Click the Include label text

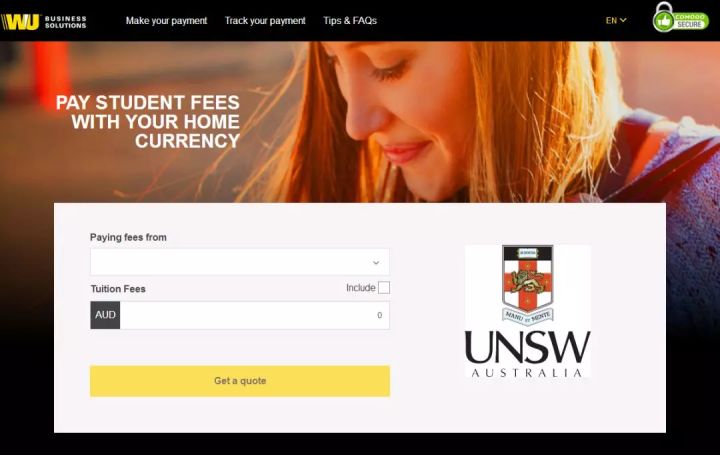pyautogui.click(x=360, y=288)
